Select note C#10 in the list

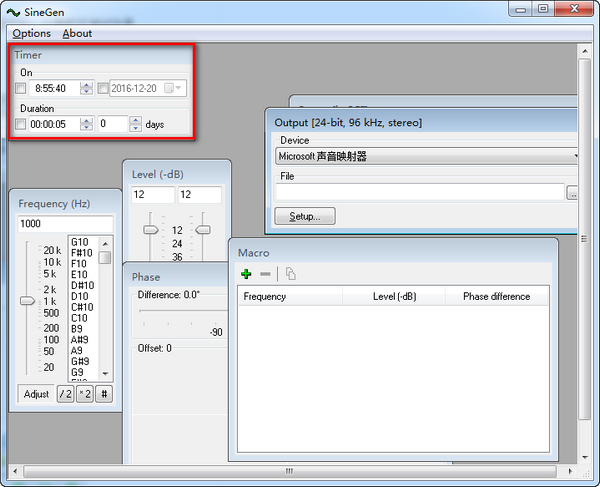[x=84, y=307]
